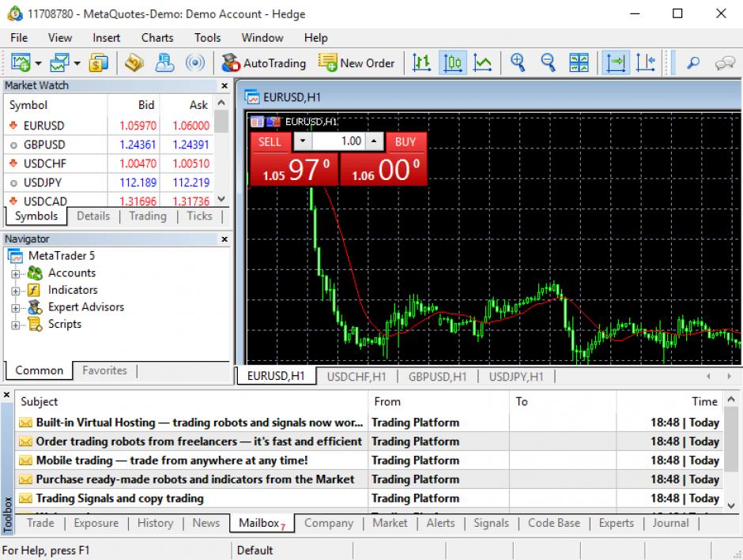Click the 1.00 volume input field
Image resolution: width=743 pixels, height=560 pixels.
(339, 141)
